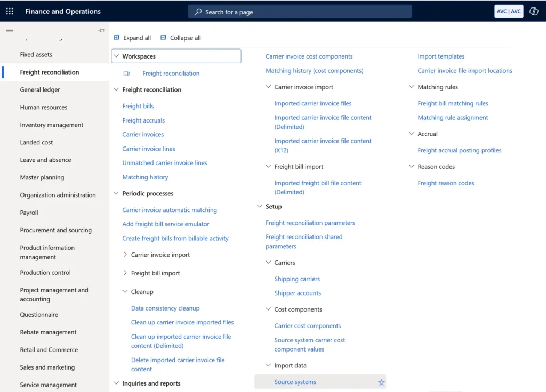This screenshot has height=392, width=546.
Task: Open Shipping carriers under Carriers
Action: pyautogui.click(x=296, y=279)
